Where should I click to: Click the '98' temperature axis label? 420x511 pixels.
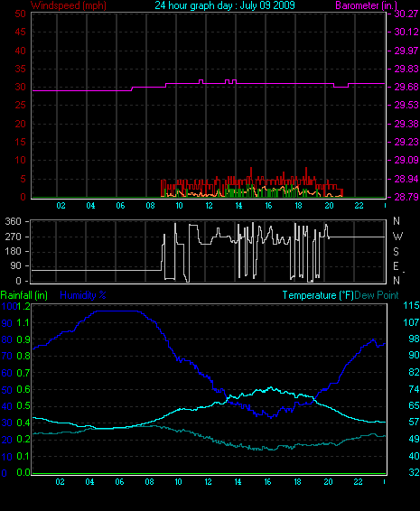click(x=414, y=339)
